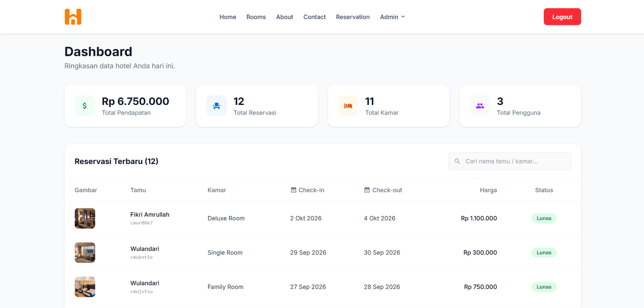The height and width of the screenshot is (308, 644).
Task: Click the Status column header
Action: [544, 190]
